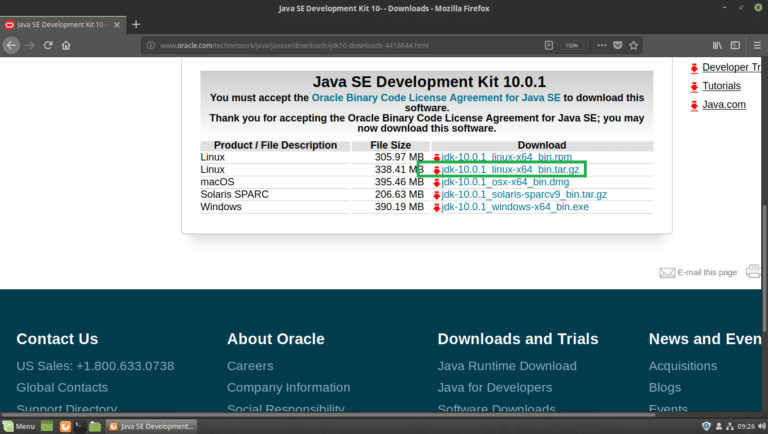Open the Linux Mint Menu
The width and height of the screenshot is (768, 434).
[x=19, y=426]
